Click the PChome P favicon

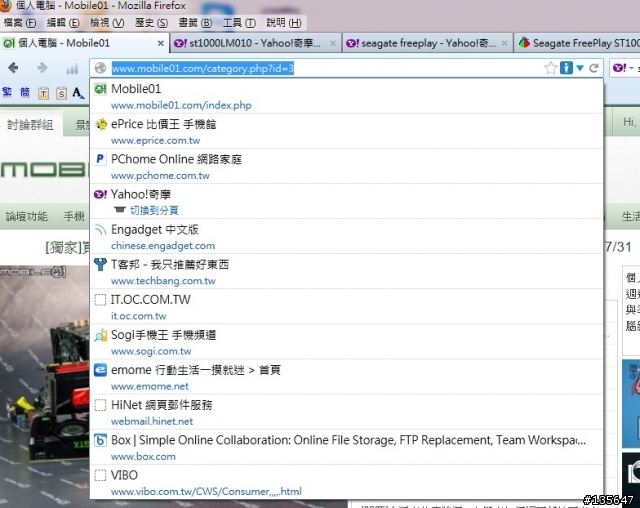click(x=100, y=159)
